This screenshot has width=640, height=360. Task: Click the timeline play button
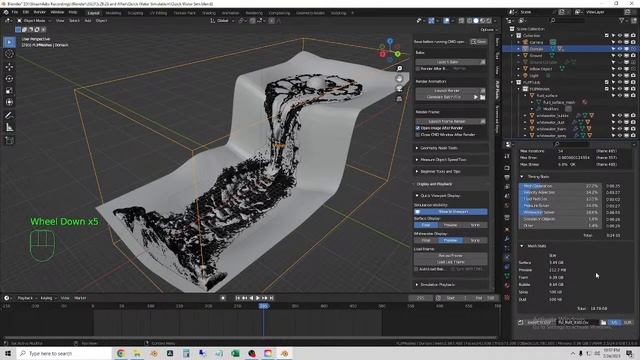tap(258, 298)
